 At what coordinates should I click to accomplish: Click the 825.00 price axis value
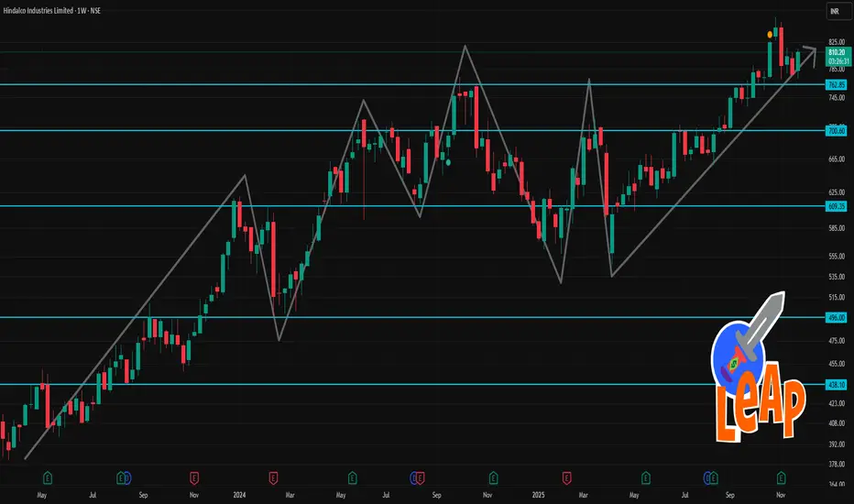pos(837,42)
